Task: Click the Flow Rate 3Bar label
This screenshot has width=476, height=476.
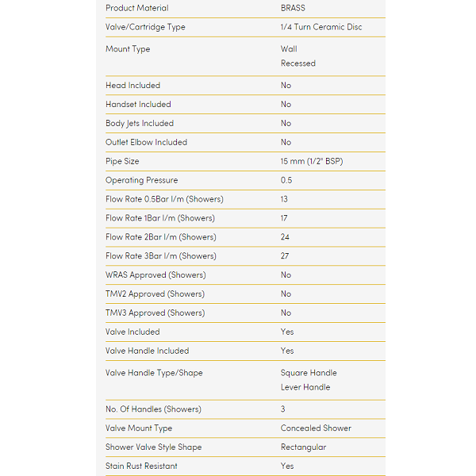Action: [160, 256]
